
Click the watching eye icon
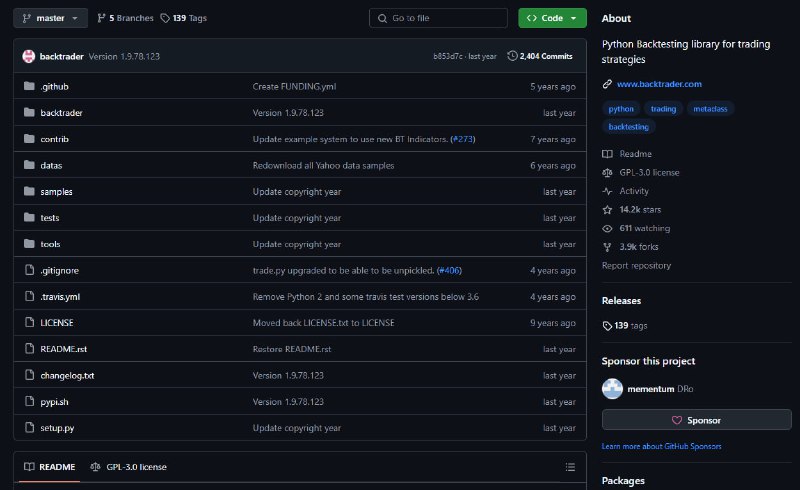607,229
